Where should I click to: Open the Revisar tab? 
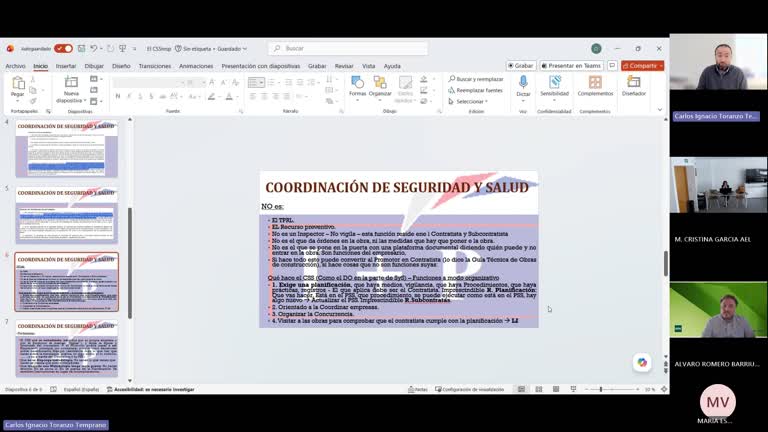tap(344, 66)
